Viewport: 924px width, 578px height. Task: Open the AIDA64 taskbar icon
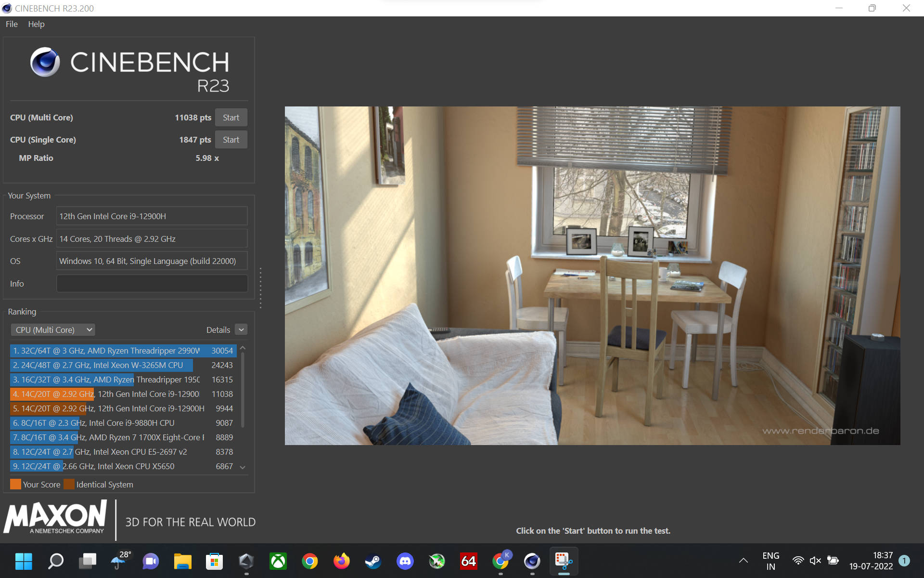(x=468, y=561)
